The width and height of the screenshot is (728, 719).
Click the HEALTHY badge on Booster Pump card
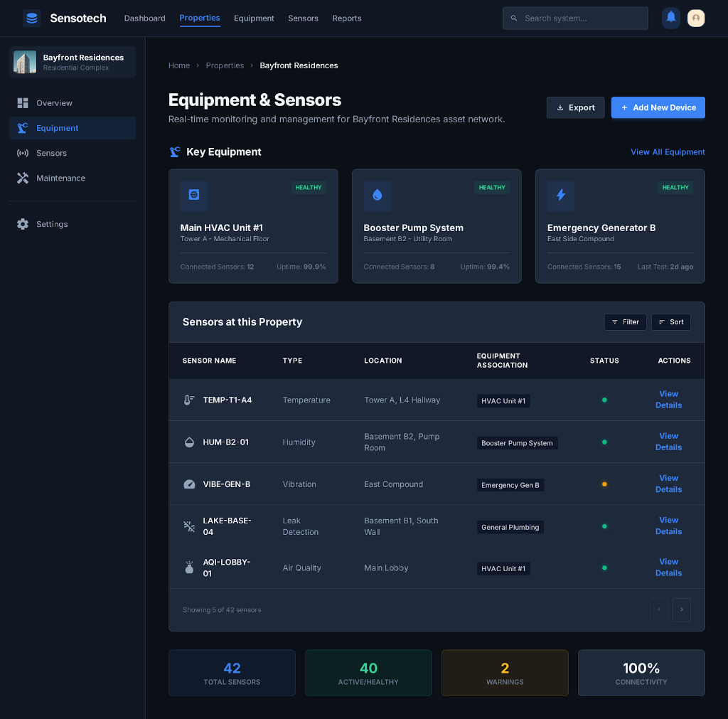[492, 188]
